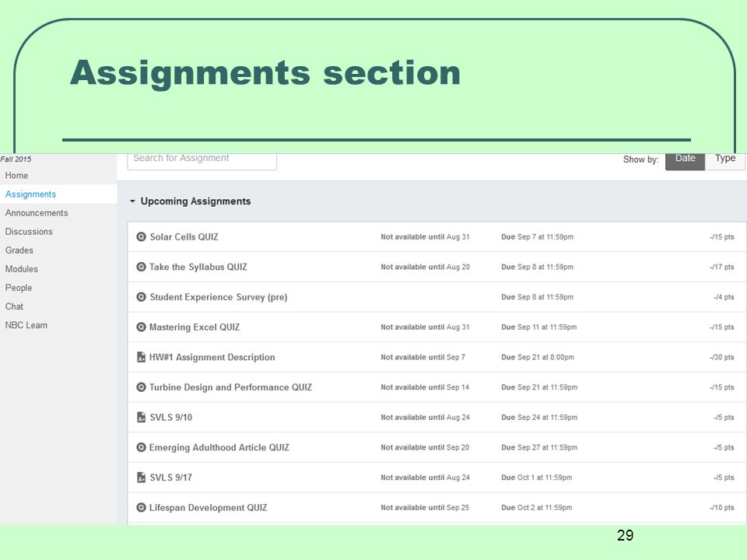Click the quiz icon beside Take the Syllabus QUIZ
The height and width of the screenshot is (560, 747).
pyautogui.click(x=141, y=267)
